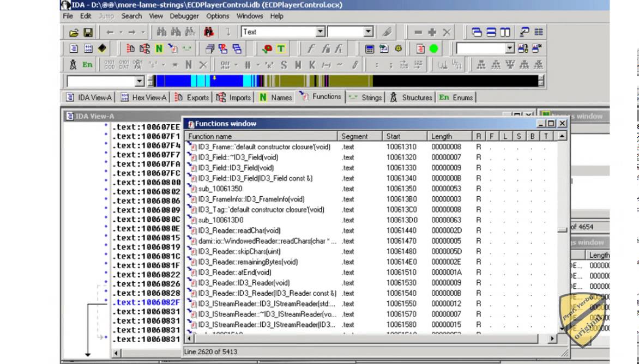Screen dimensions: 639x364
Task: Click the hex dump 0101 toolbar icon
Action: (88, 49)
